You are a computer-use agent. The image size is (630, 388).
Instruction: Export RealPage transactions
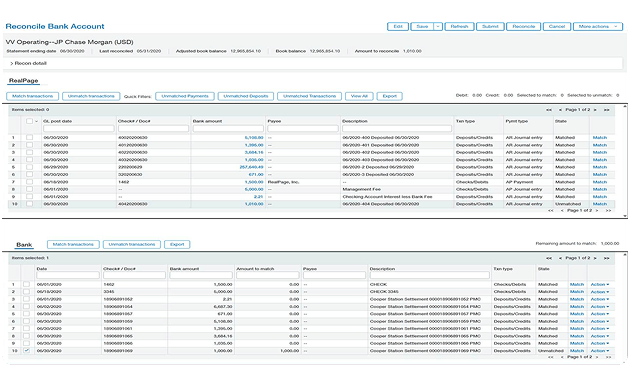pyautogui.click(x=389, y=96)
